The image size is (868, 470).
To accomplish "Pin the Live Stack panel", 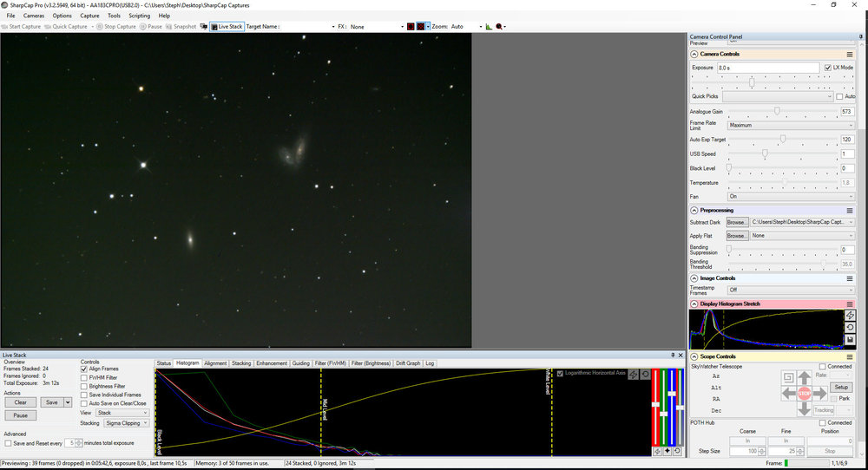I will (x=674, y=355).
